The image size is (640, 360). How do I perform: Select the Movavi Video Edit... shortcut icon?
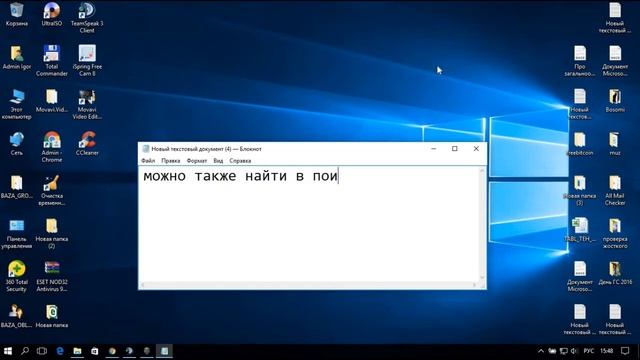tap(87, 104)
